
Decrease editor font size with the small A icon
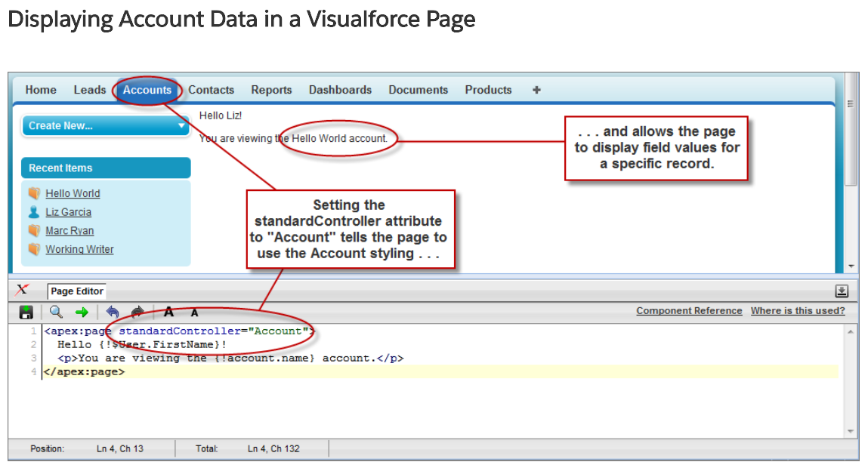coord(194,312)
